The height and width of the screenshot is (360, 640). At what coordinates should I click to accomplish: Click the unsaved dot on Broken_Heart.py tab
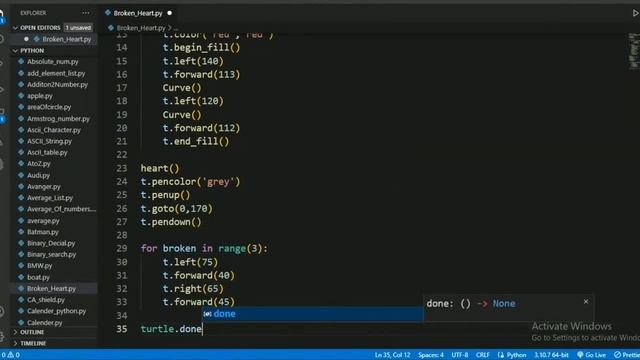coord(169,13)
